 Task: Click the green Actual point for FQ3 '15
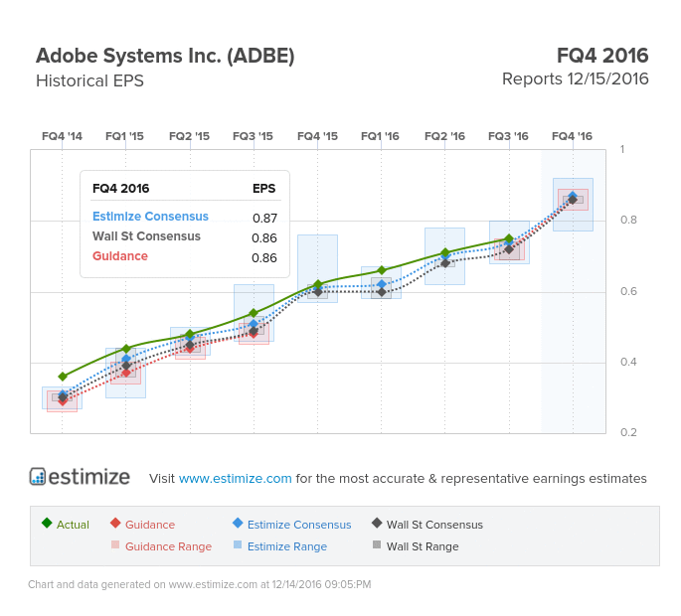point(254,313)
